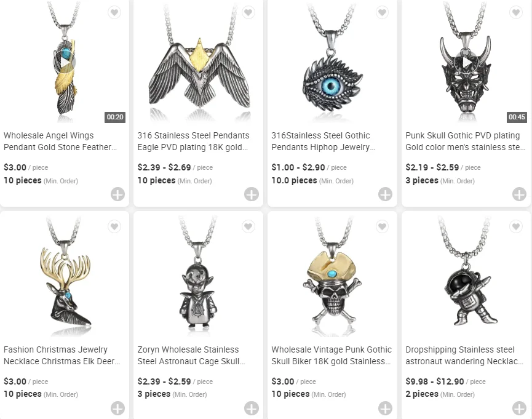532x419 pixels.
Task: Click plus button on Elk Deer necklace
Action: tap(117, 408)
